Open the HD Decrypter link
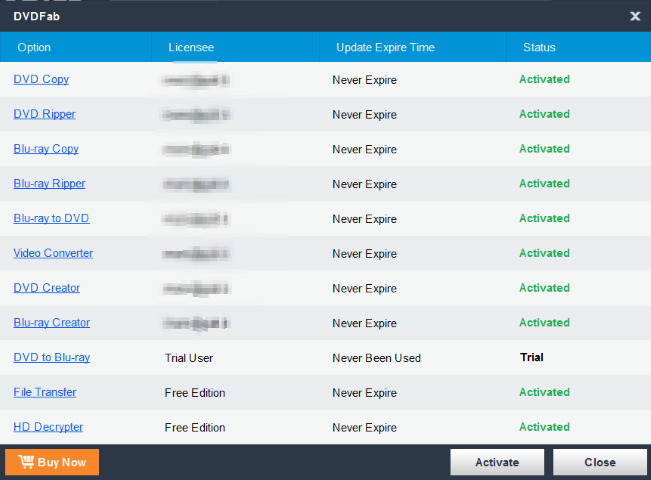651x480 pixels. [x=48, y=427]
